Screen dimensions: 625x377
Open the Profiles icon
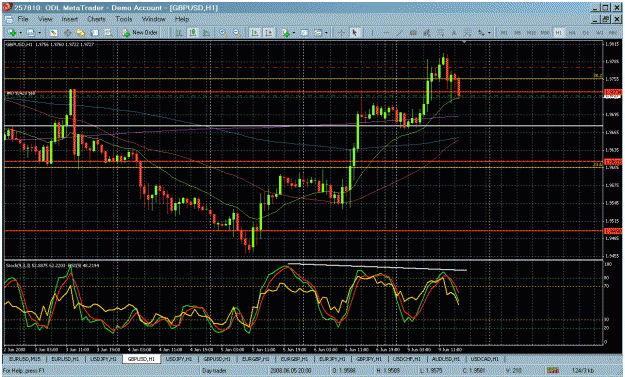[31, 33]
